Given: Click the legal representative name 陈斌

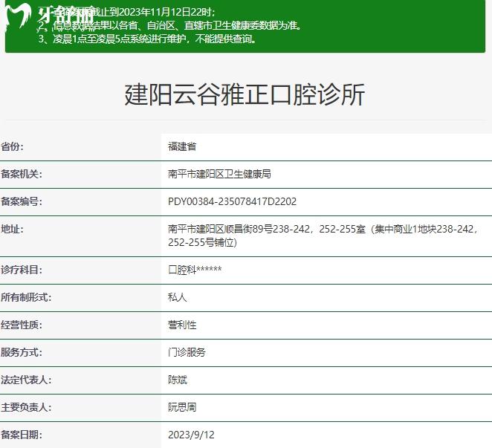Looking at the screenshot, I should click(x=178, y=380).
